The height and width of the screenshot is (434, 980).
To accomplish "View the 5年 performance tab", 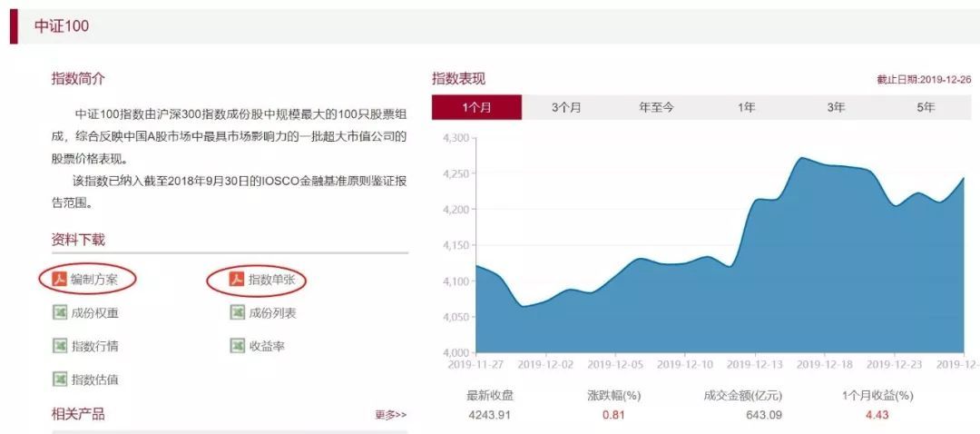I will pos(926,107).
